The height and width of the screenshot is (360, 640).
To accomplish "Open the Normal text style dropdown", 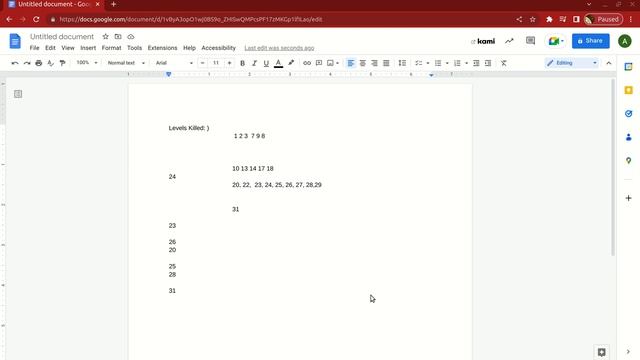I will (126, 63).
